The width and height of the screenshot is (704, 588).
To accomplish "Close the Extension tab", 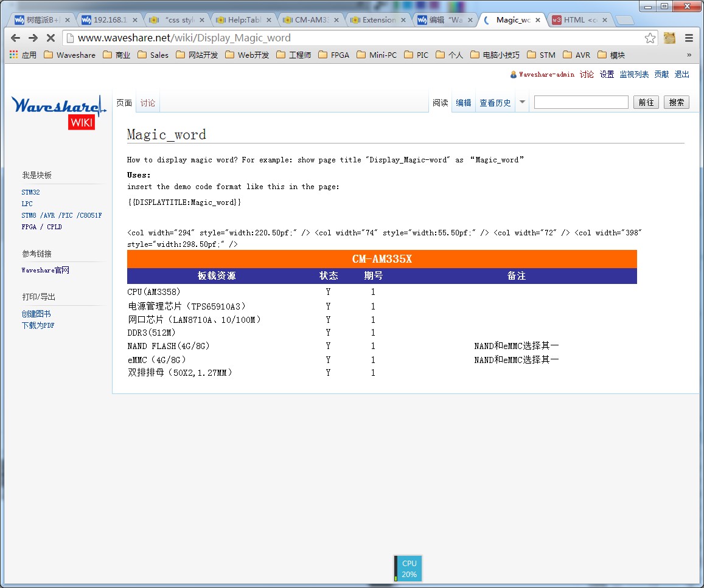I will [x=403, y=19].
